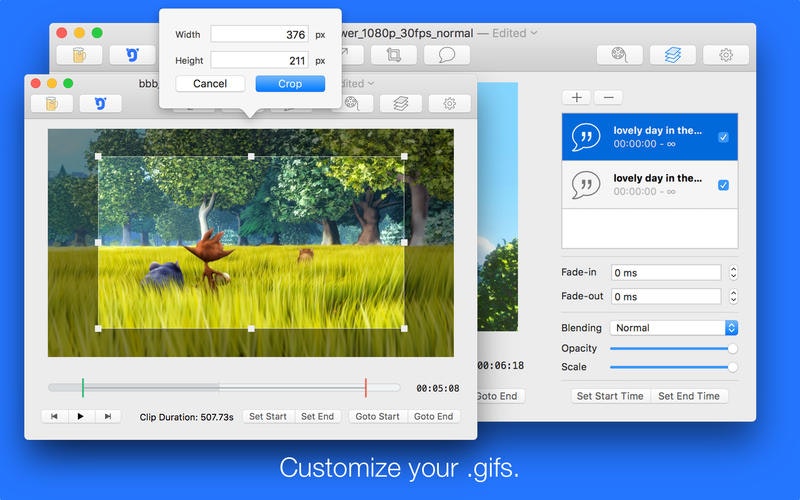Click the beer mug icon in back window toolbar
The width and height of the screenshot is (800, 500).
click(x=79, y=55)
